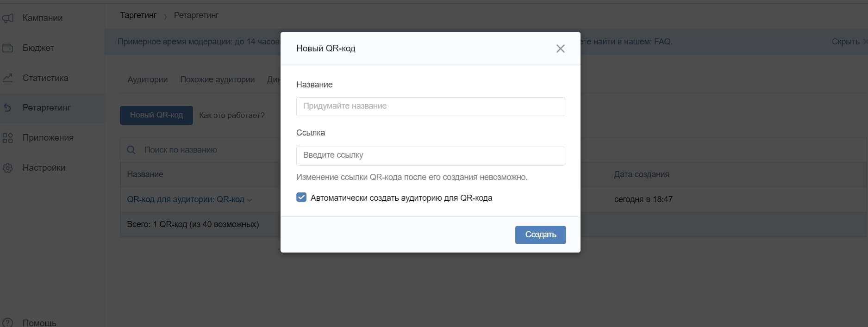The height and width of the screenshot is (327, 868).
Task: Switch to the Аудитории tab
Action: tap(147, 79)
